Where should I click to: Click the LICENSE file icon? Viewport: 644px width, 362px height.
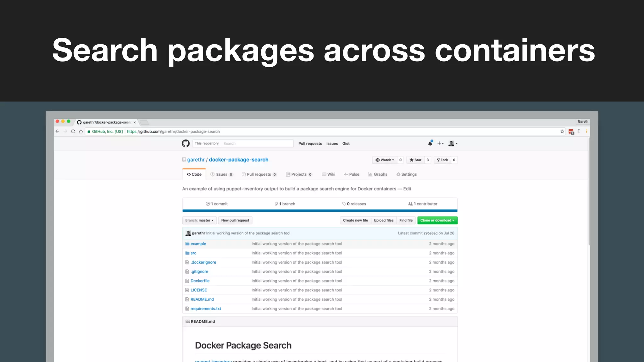187,290
